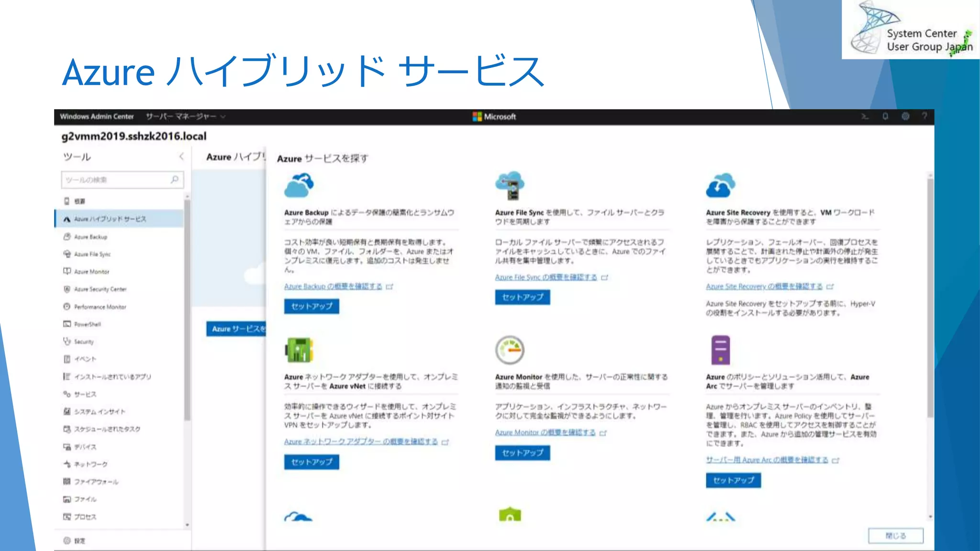Click セットアップ button under Azure Backup
980x551 pixels.
pos(312,306)
